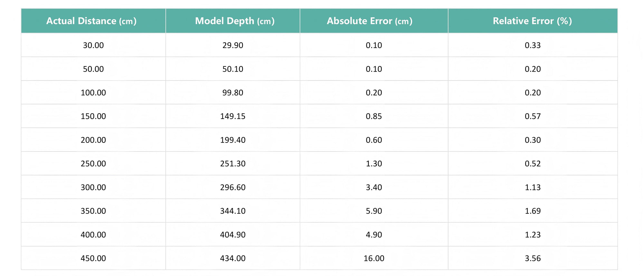Click the 16.00 absolute error value
This screenshot has height=276, width=644.
point(374,258)
